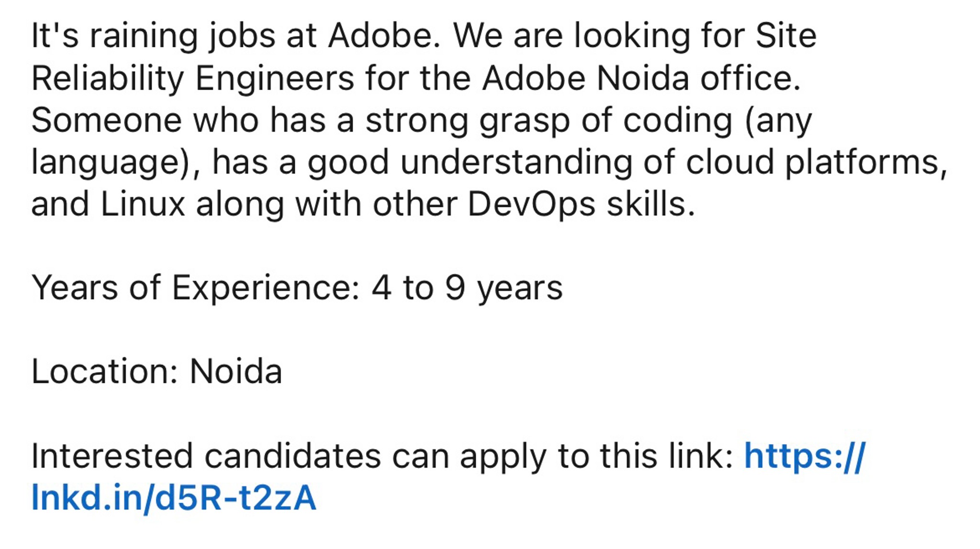Click the words 'Someone who has'
This screenshot has width=980, height=549.
tap(178, 120)
